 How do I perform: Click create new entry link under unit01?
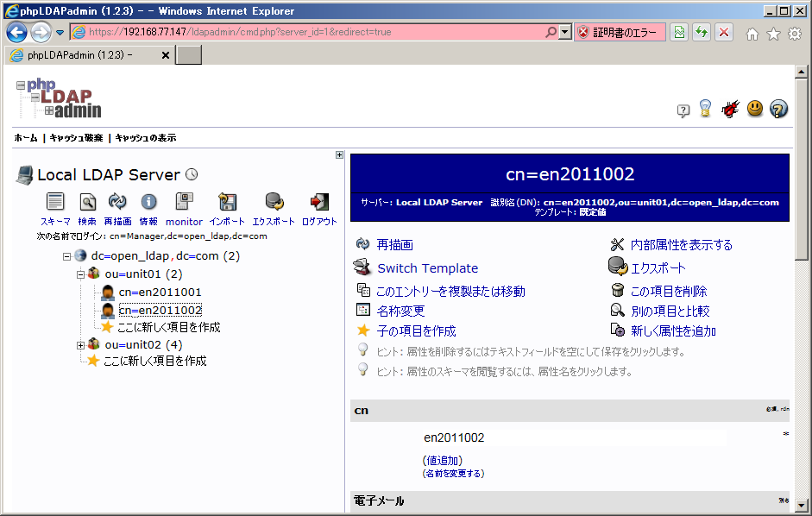(x=169, y=327)
